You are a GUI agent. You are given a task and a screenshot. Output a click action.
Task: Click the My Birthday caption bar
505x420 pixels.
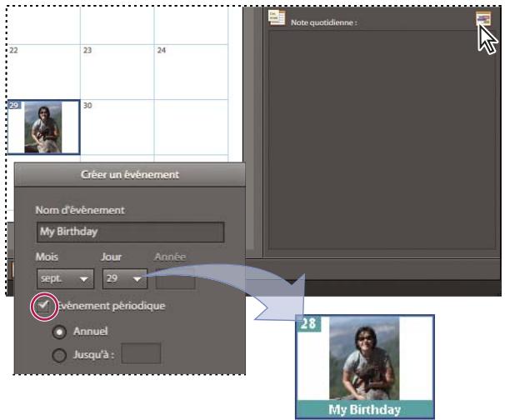[365, 409]
